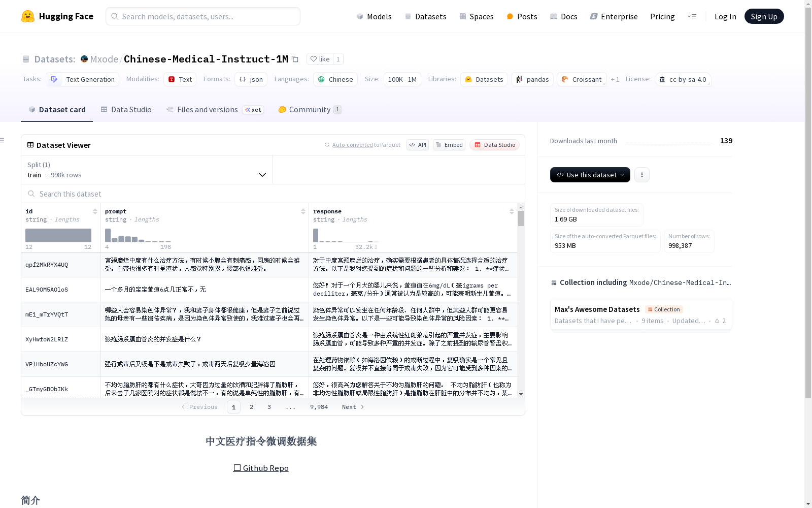
Task: Sort the response column
Action: coord(512,211)
